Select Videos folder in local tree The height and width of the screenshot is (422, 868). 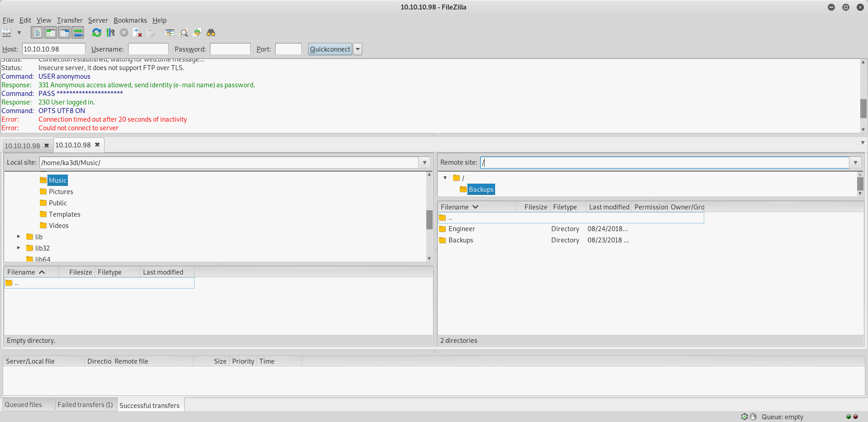[x=54, y=226]
